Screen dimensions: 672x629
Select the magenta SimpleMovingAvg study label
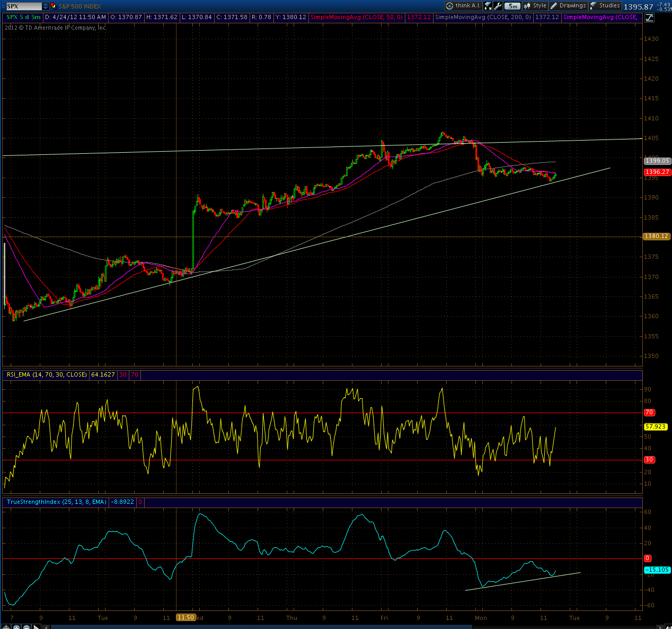pos(601,17)
